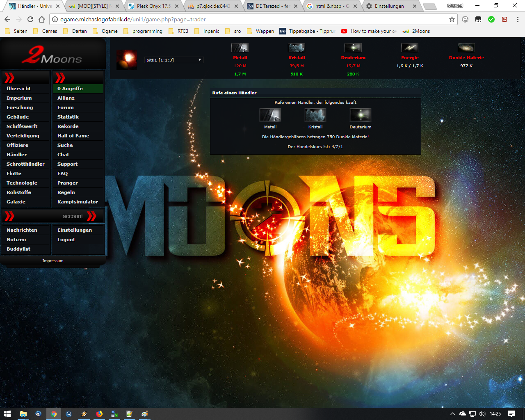Click the Kristall trader icon
Screen dimensions: 525x420
tap(315, 115)
